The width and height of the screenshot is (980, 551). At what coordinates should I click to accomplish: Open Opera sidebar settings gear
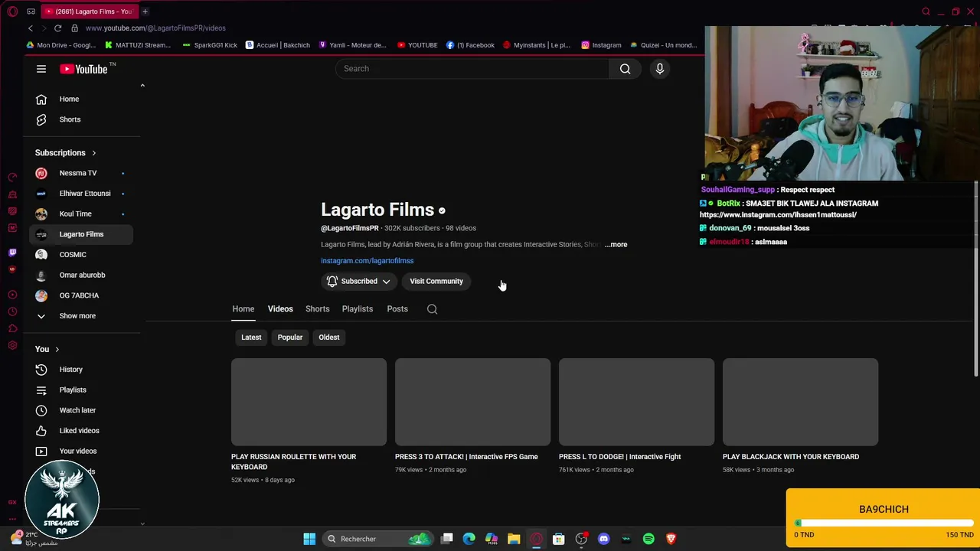pyautogui.click(x=12, y=346)
